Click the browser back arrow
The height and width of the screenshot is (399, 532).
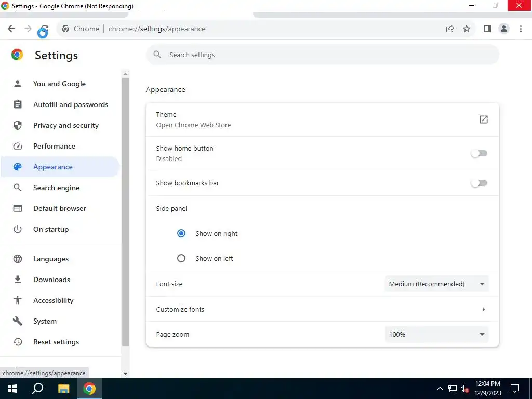[x=11, y=29]
